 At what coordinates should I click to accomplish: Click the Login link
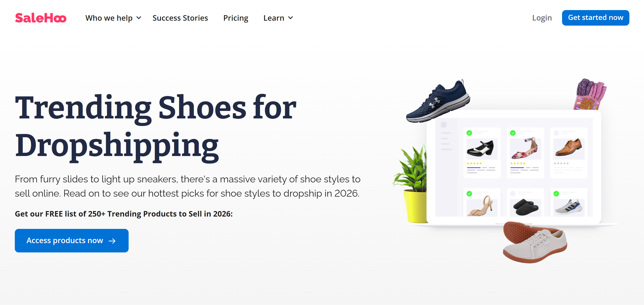click(x=542, y=18)
